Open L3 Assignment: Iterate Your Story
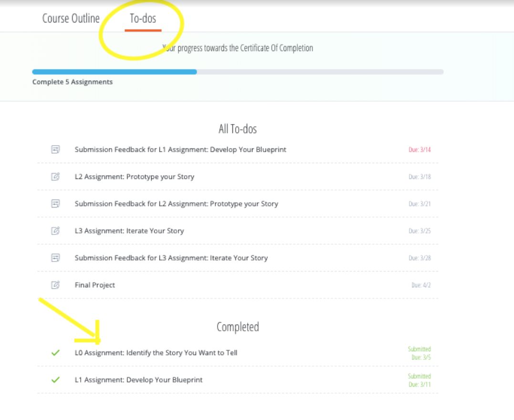 (129, 231)
